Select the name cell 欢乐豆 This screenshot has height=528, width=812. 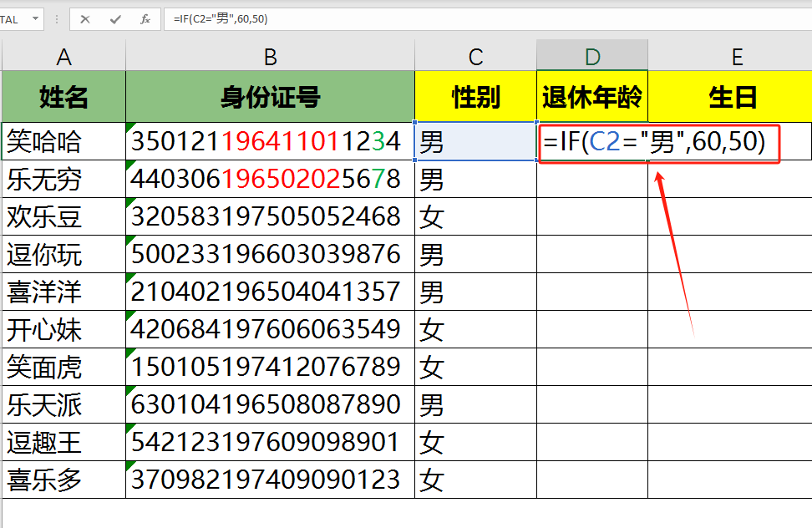point(63,216)
